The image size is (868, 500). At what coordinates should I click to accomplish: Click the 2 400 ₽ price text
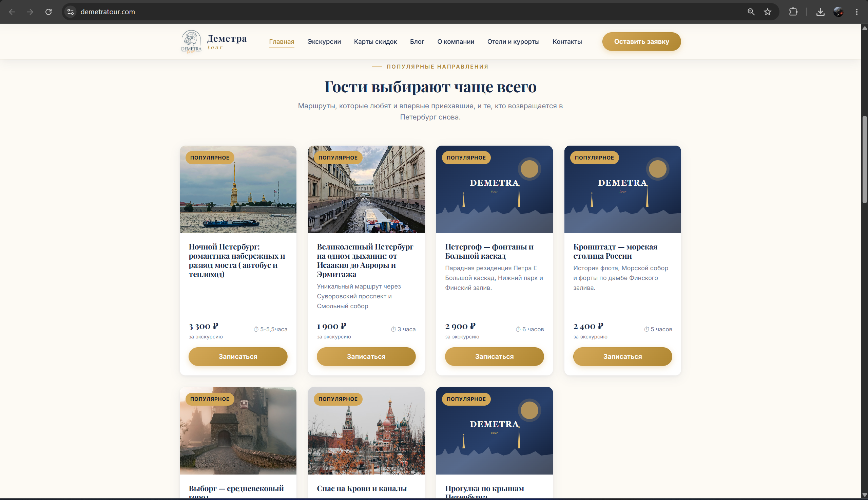pos(588,326)
